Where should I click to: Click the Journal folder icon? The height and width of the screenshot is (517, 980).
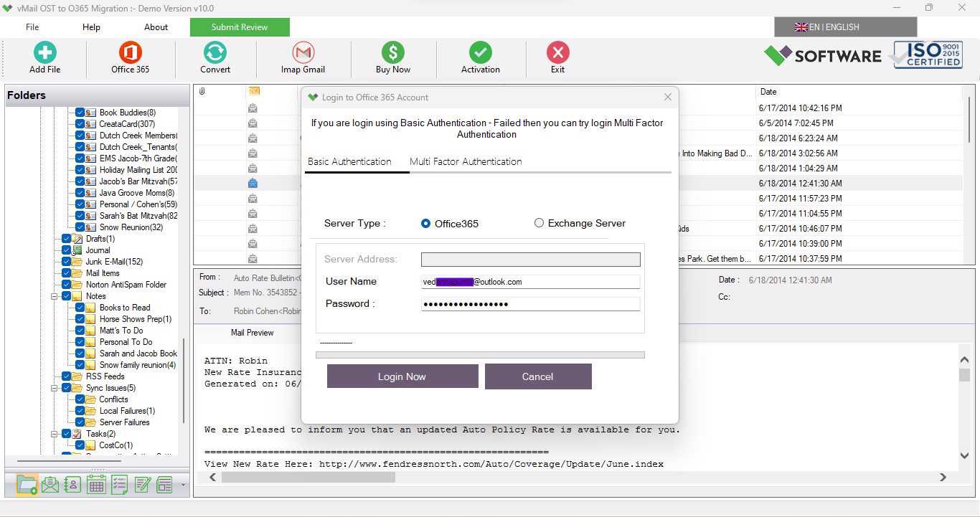pos(77,250)
